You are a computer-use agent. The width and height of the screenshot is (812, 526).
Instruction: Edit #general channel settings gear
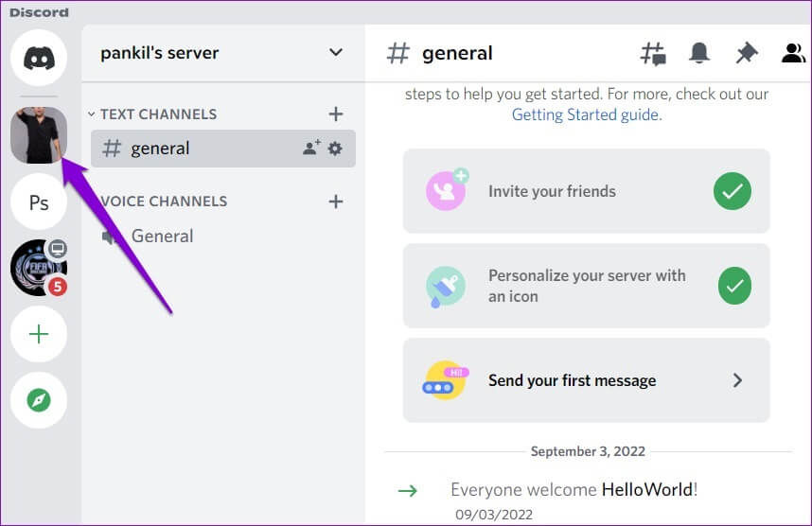click(336, 149)
